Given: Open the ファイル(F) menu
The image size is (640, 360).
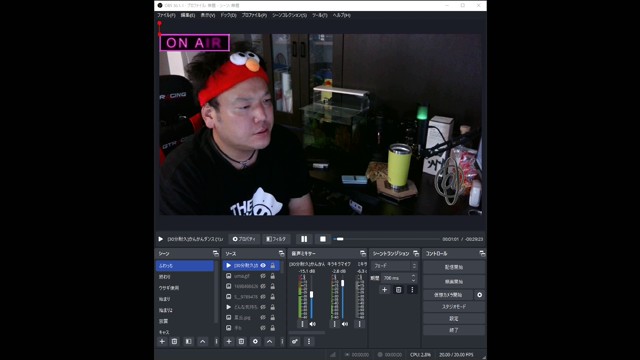Looking at the screenshot, I should point(166,15).
